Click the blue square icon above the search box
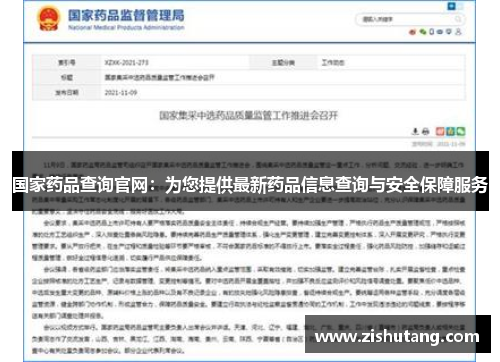The width and height of the screenshot is (500, 362). point(451,6)
